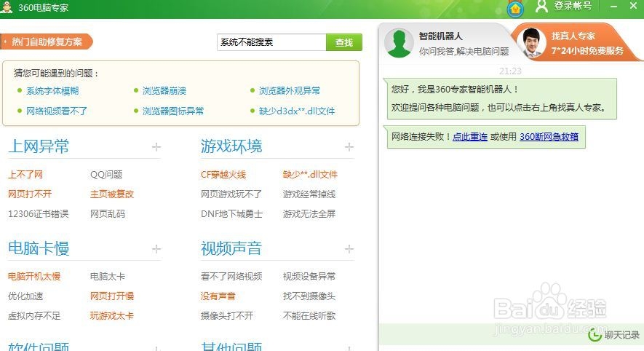Image resolution: width=644 pixels, height=351 pixels.
Task: Click 优化加速 item
Action: tap(25, 296)
